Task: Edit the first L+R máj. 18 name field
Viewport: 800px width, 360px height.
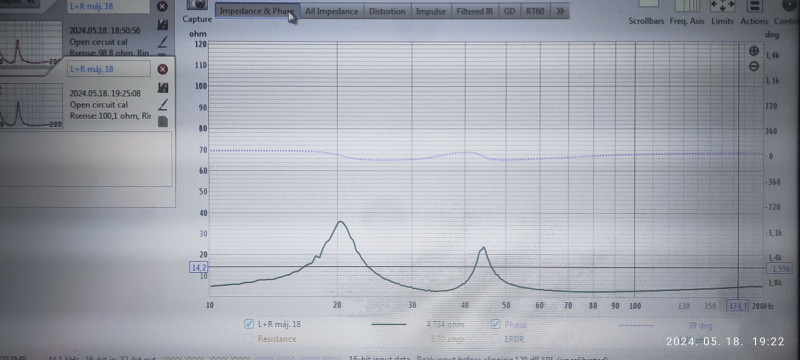Action: pyautogui.click(x=109, y=6)
